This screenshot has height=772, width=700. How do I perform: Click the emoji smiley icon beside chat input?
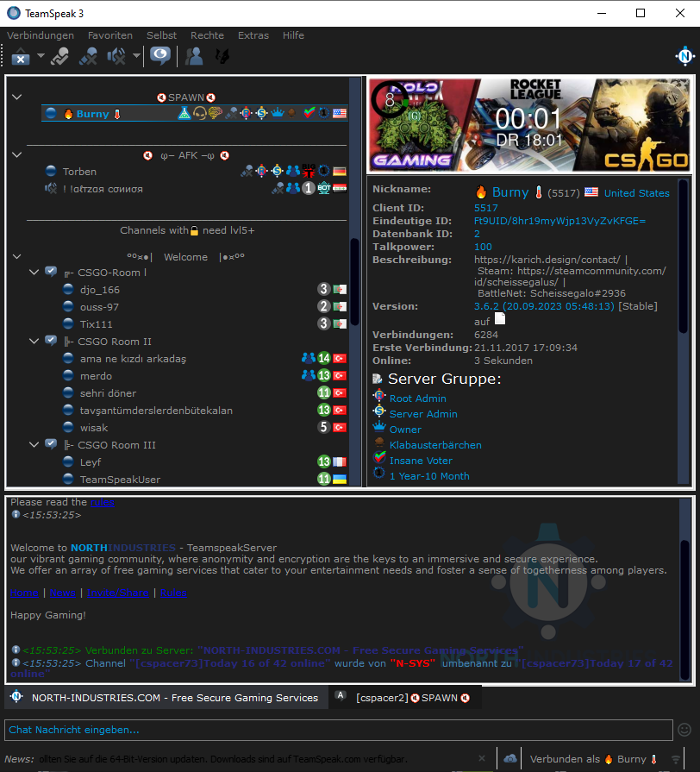(684, 730)
